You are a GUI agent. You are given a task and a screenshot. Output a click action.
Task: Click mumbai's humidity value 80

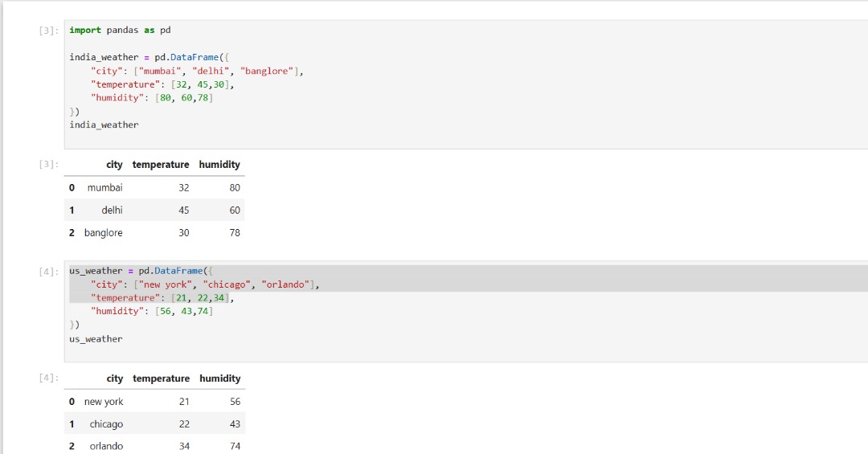pyautogui.click(x=235, y=188)
